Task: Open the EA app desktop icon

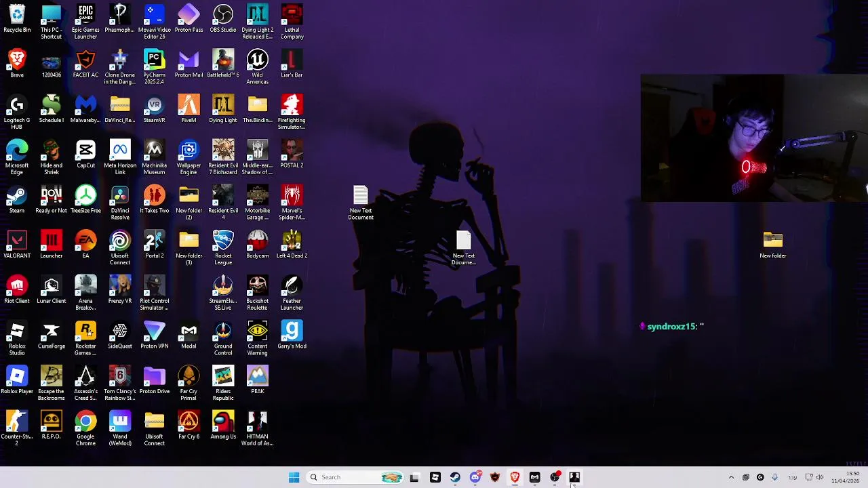Action: tap(85, 245)
